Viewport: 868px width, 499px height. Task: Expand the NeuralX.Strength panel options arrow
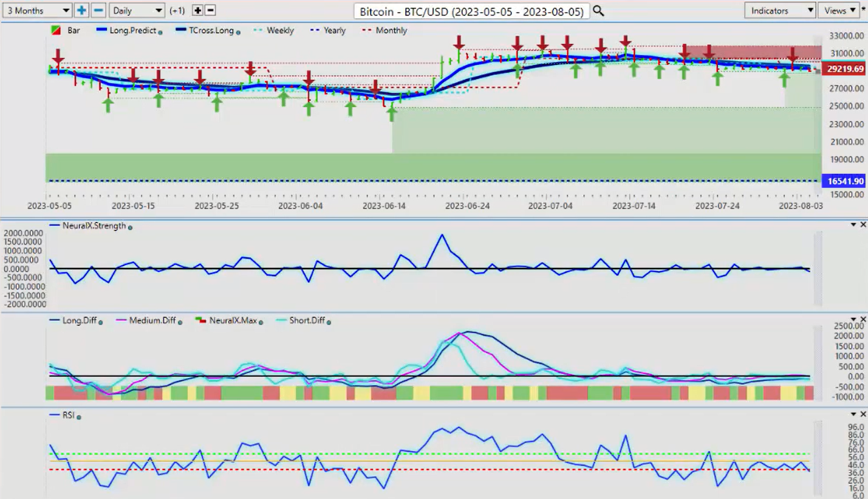click(853, 225)
